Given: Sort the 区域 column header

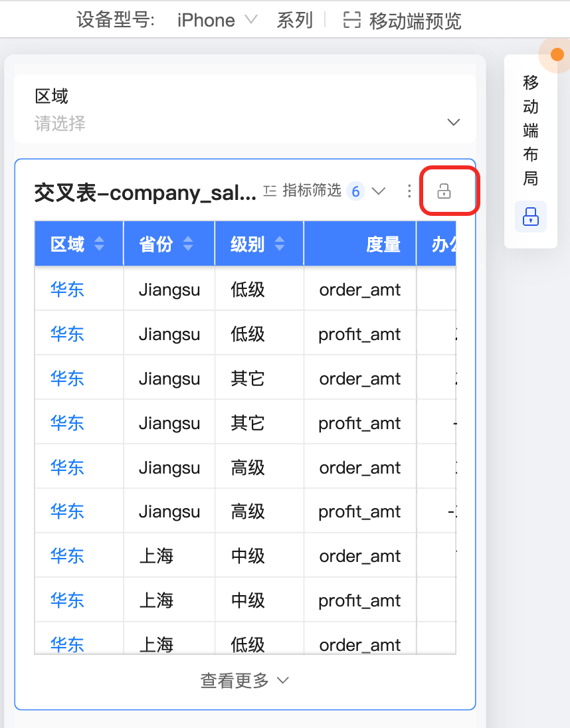Looking at the screenshot, I should [x=99, y=244].
